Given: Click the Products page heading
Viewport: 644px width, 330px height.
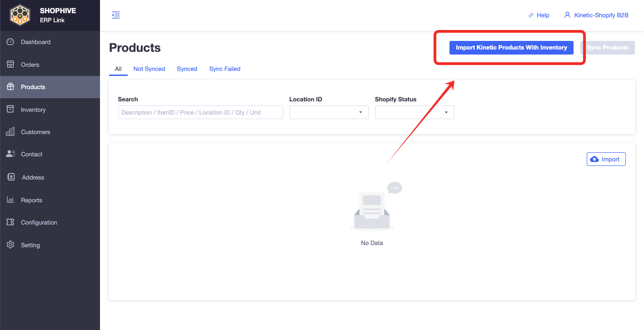Looking at the screenshot, I should tap(135, 48).
